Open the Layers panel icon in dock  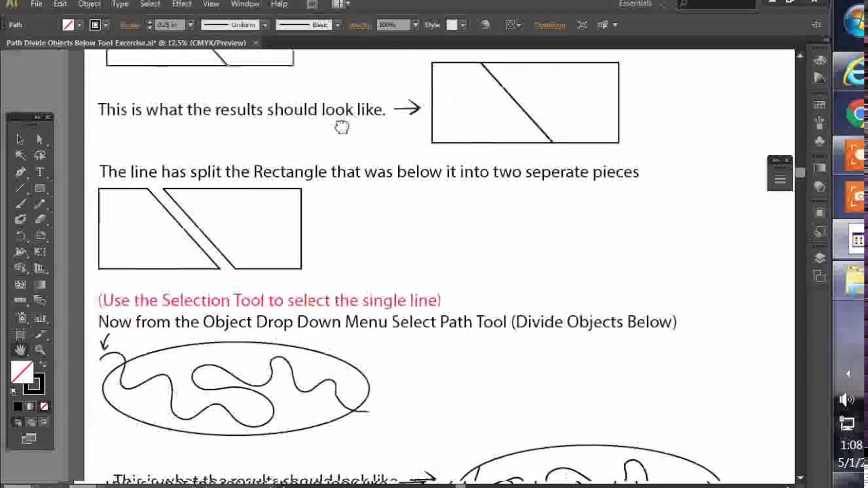[x=819, y=258]
